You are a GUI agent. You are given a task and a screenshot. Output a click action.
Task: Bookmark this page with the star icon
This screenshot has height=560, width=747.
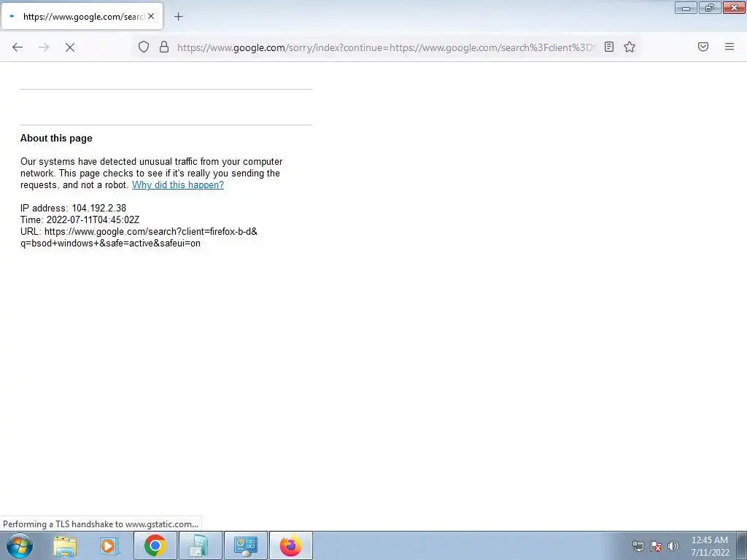(x=630, y=47)
